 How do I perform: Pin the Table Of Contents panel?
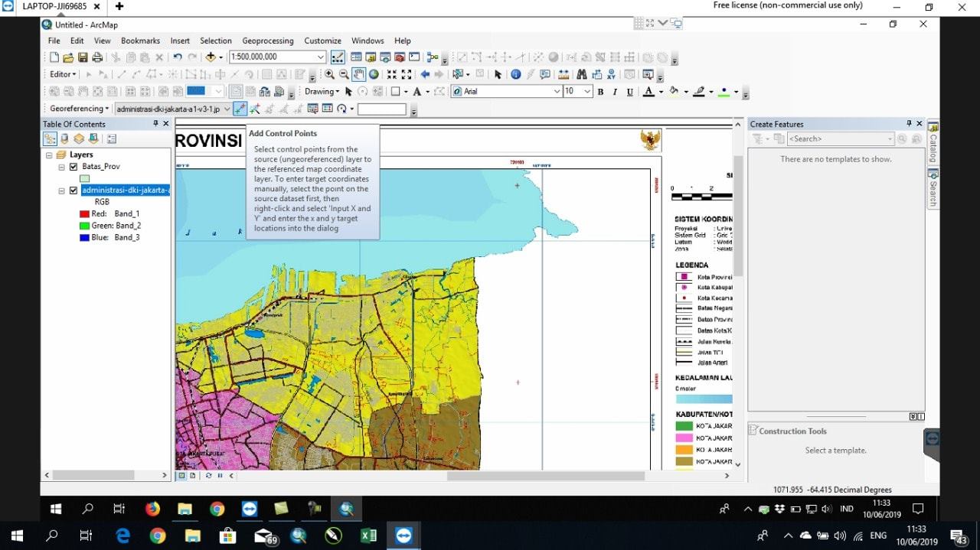[155, 123]
